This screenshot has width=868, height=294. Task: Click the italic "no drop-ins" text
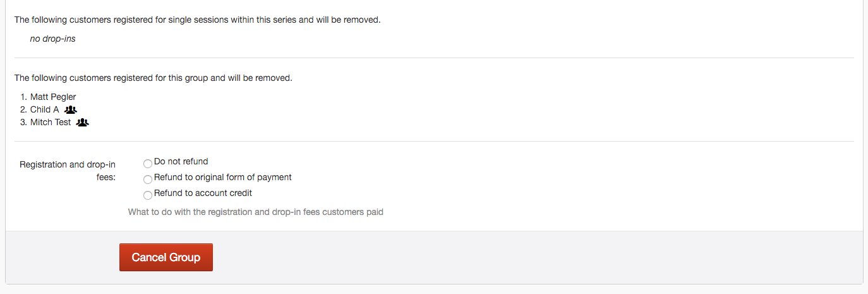tap(52, 39)
